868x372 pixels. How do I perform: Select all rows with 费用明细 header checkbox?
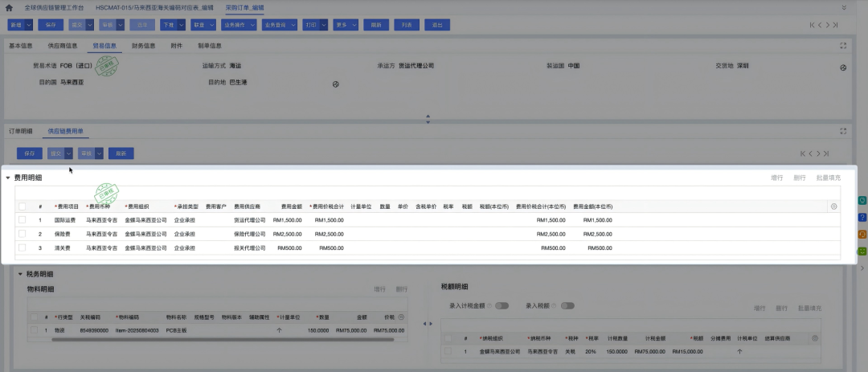(x=22, y=206)
